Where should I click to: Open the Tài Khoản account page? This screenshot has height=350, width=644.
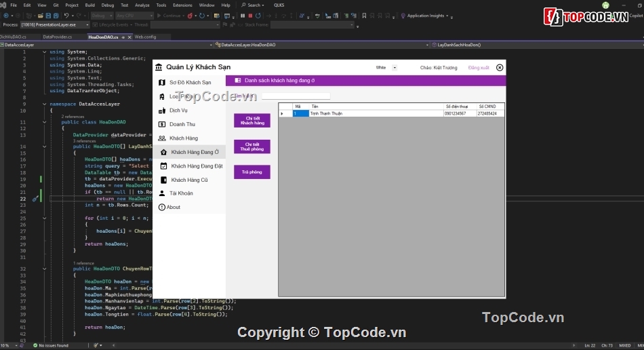pyautogui.click(x=180, y=193)
